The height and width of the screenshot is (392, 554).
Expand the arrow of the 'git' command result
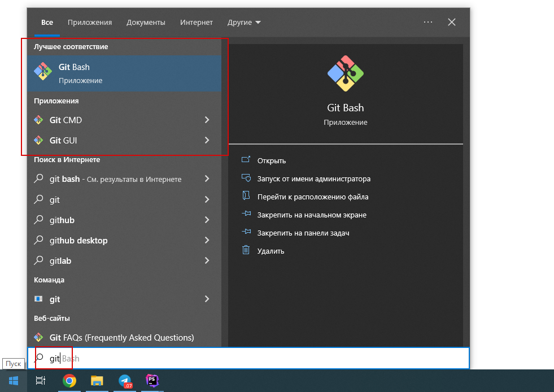point(207,299)
